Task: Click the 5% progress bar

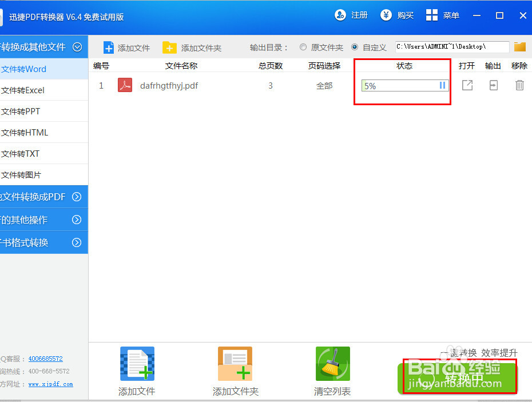Action: tap(405, 85)
